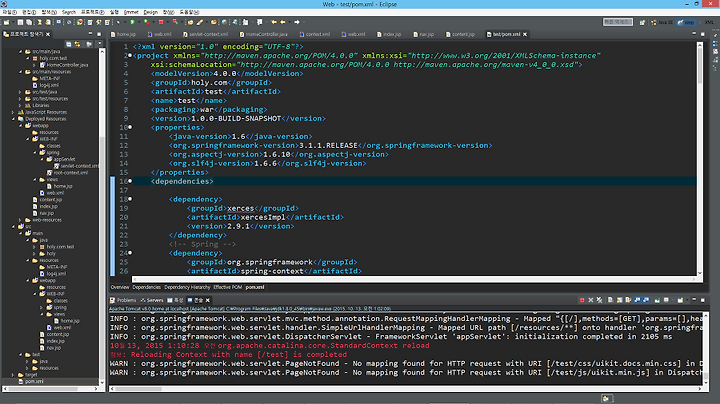720x404 pixels.
Task: Click the Terminate red square in Console
Action: [582, 300]
